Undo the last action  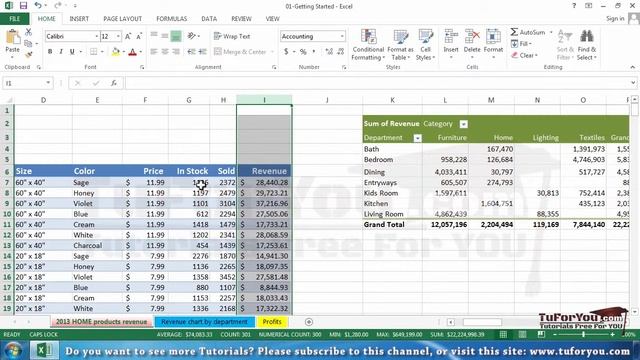pos(38,6)
